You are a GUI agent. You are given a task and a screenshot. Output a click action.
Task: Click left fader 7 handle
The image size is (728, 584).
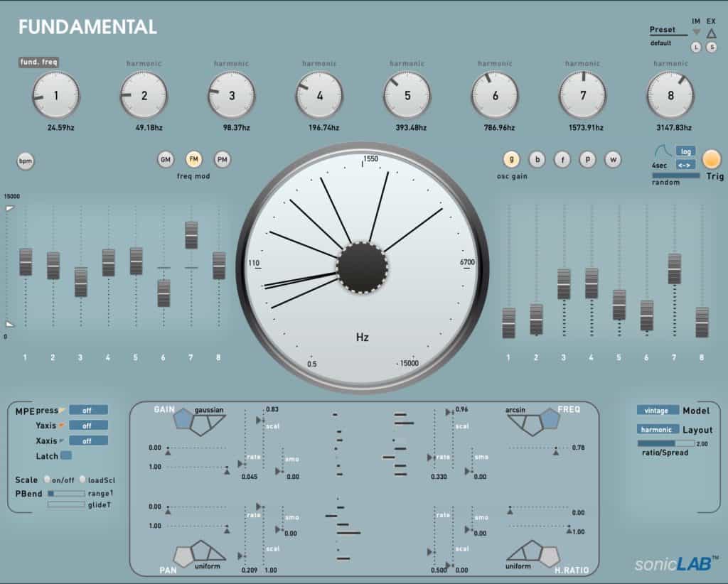(x=191, y=235)
